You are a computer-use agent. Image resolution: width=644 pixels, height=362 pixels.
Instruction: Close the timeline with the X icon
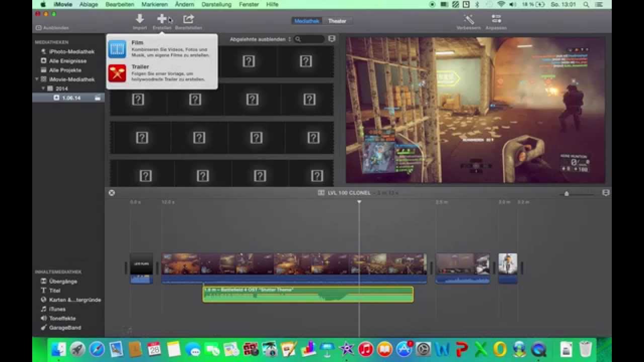coord(112,193)
